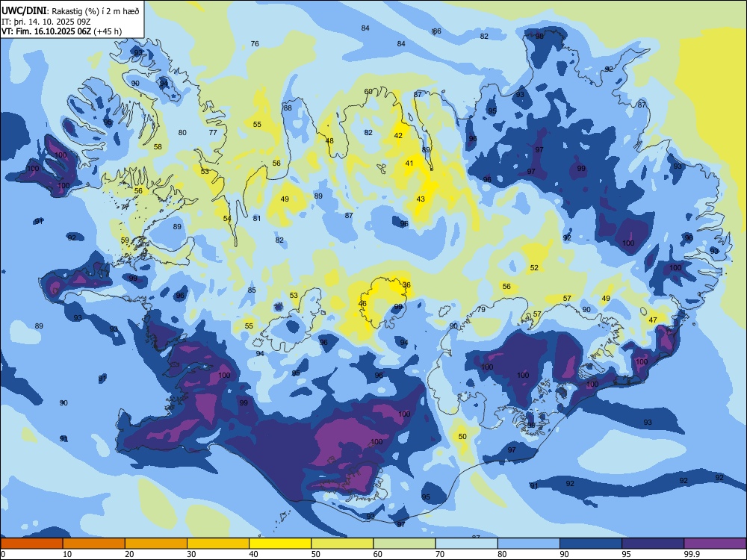747x560 pixels.
Task: Click the 60–70 yellow-green legend swatch
Action: click(x=404, y=544)
